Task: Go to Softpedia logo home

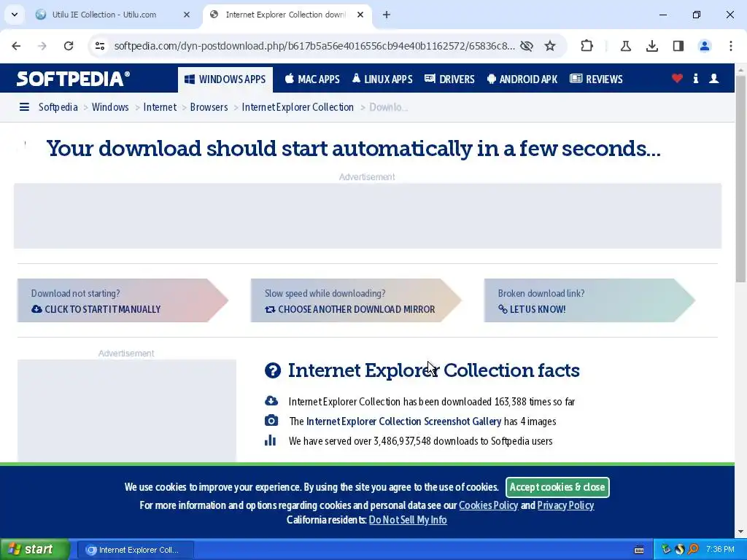Action: click(73, 79)
